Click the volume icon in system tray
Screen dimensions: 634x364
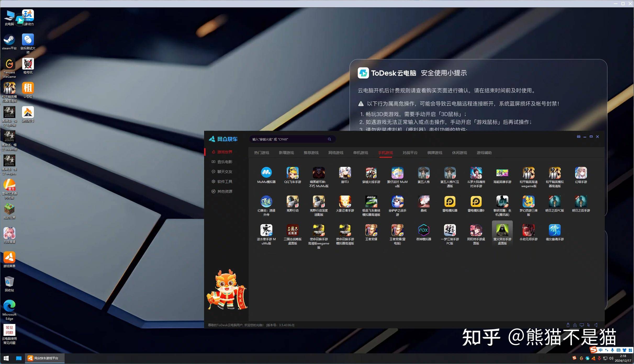point(611,358)
